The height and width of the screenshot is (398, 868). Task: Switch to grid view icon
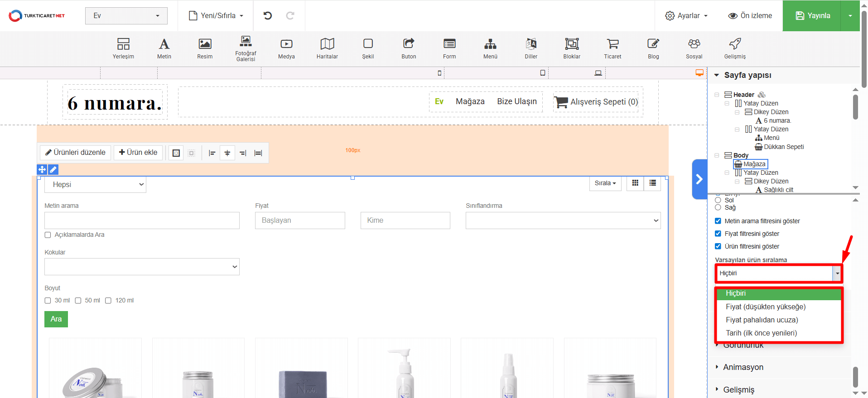click(635, 183)
